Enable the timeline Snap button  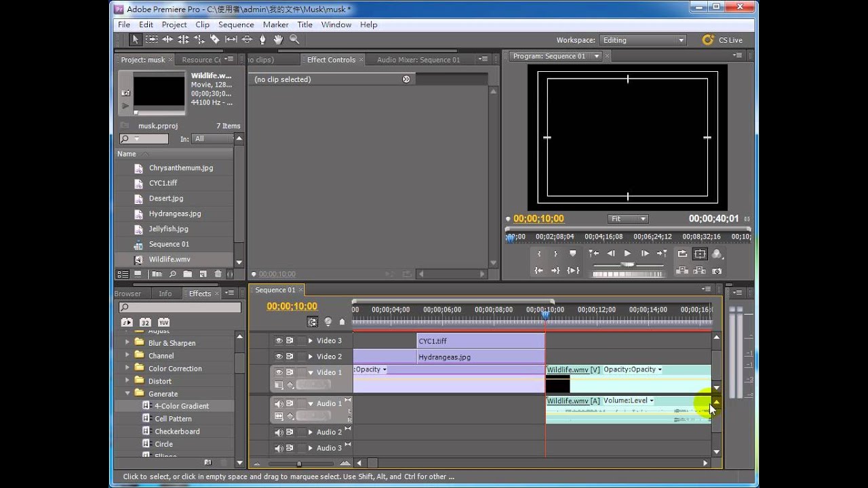tap(312, 322)
